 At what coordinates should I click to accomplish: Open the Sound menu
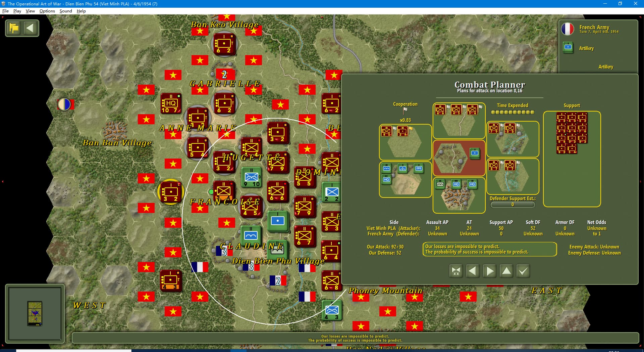(66, 11)
